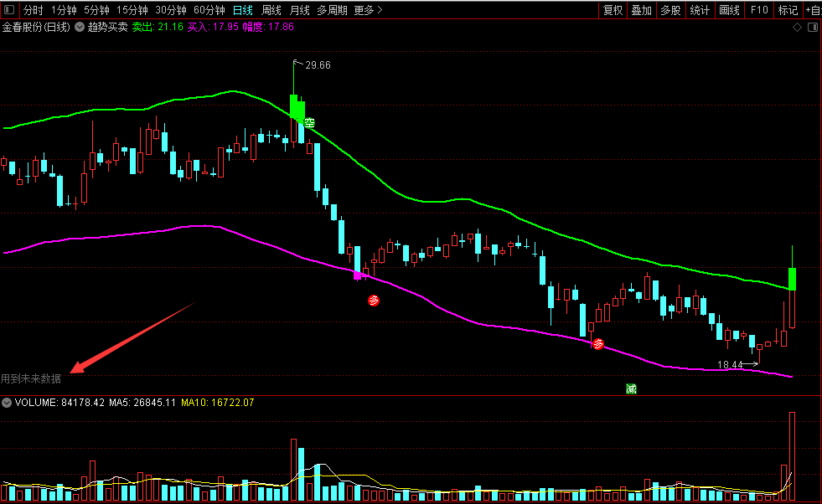Image resolution: width=822 pixels, height=504 pixels.
Task: Click the 用到未来数据 notice text
Action: [x=31, y=378]
